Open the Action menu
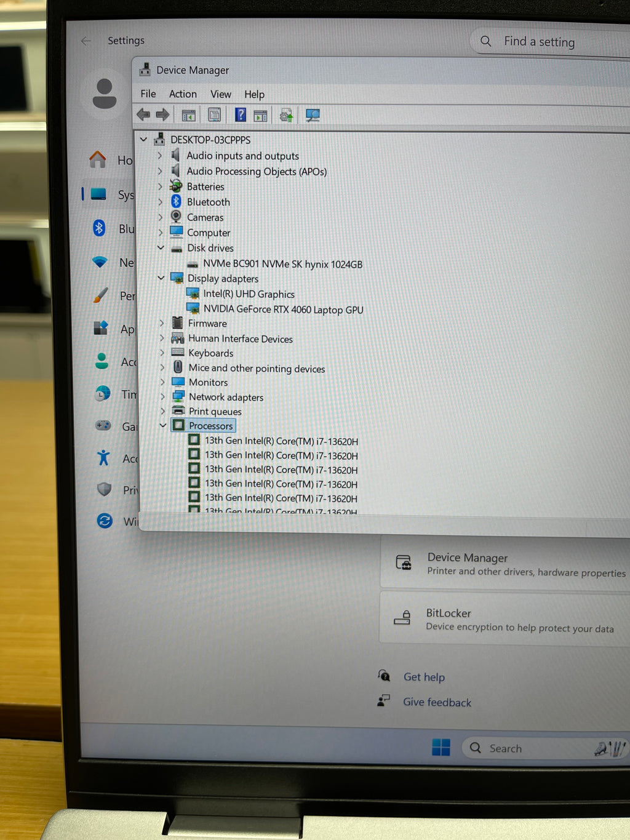Viewport: 630px width, 840px height. (183, 94)
